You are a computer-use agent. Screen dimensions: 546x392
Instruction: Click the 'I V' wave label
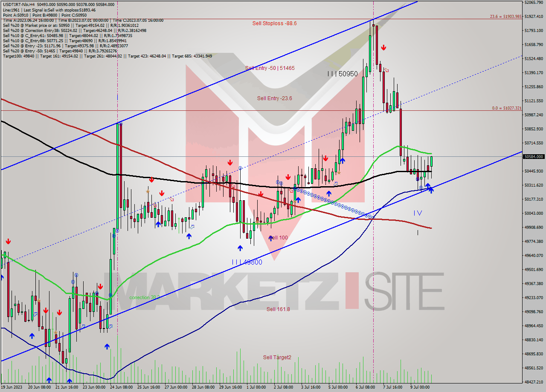[x=418, y=213]
